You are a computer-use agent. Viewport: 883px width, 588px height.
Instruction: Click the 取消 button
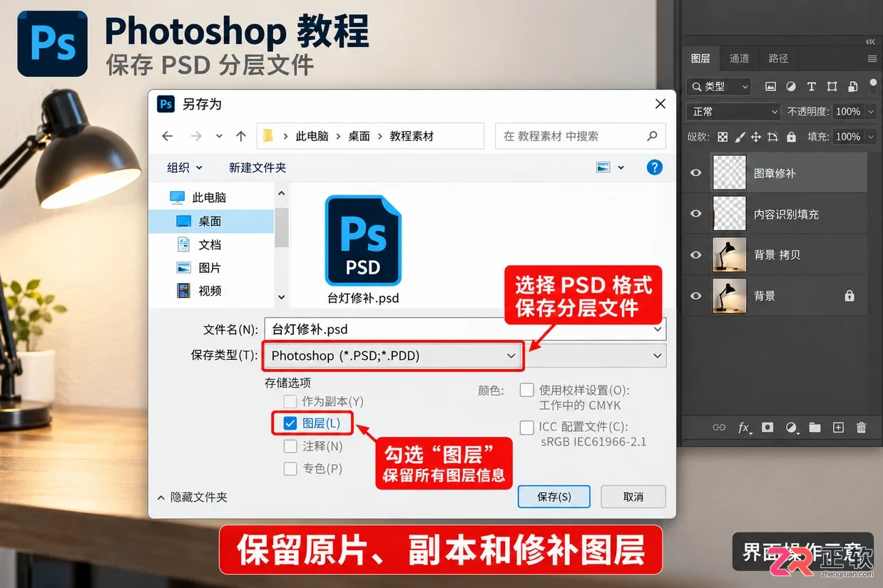coord(633,497)
